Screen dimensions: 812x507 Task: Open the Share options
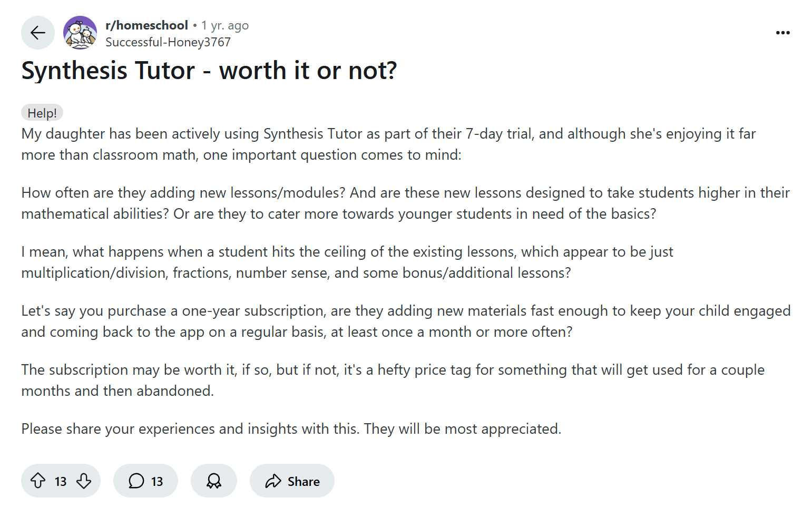(291, 481)
